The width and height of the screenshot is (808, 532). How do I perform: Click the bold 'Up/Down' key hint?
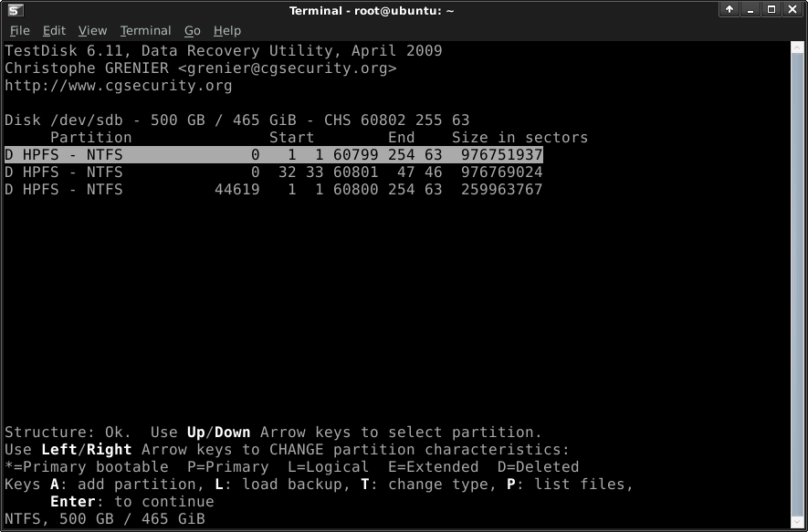pos(219,433)
